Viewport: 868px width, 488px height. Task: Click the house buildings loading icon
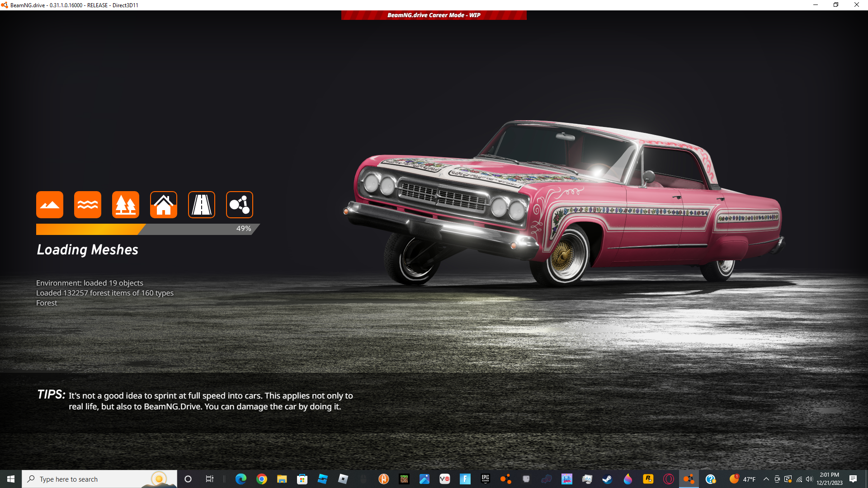click(164, 205)
